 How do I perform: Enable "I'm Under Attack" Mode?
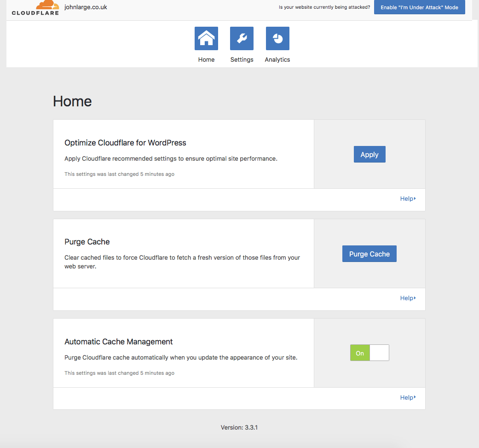(x=420, y=7)
